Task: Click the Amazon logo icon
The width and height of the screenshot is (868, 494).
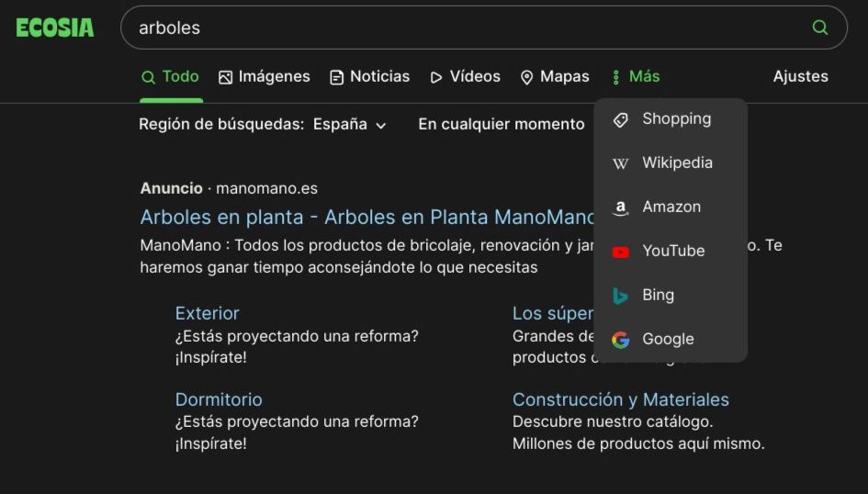Action: 621,208
